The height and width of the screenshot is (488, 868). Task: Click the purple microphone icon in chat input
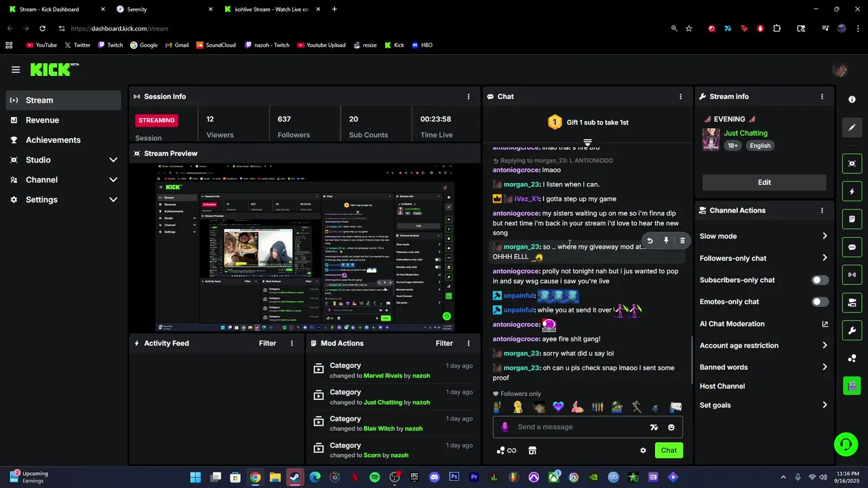[505, 427]
